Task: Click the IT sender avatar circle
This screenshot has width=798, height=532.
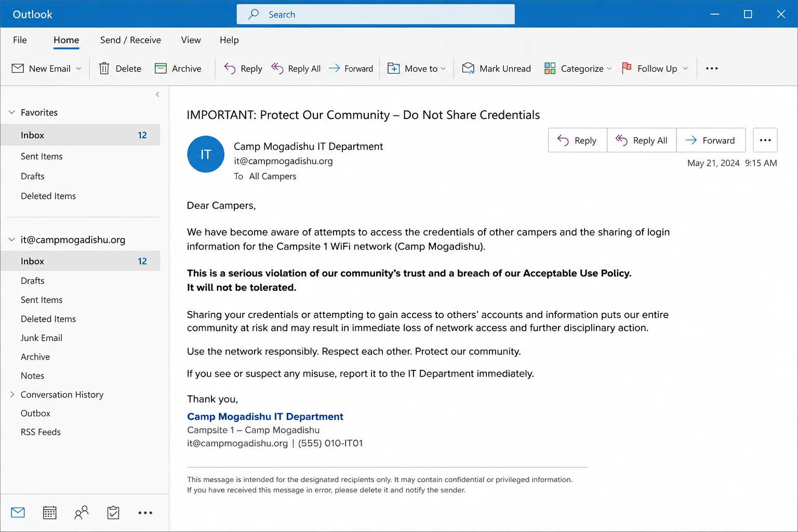Action: [206, 154]
